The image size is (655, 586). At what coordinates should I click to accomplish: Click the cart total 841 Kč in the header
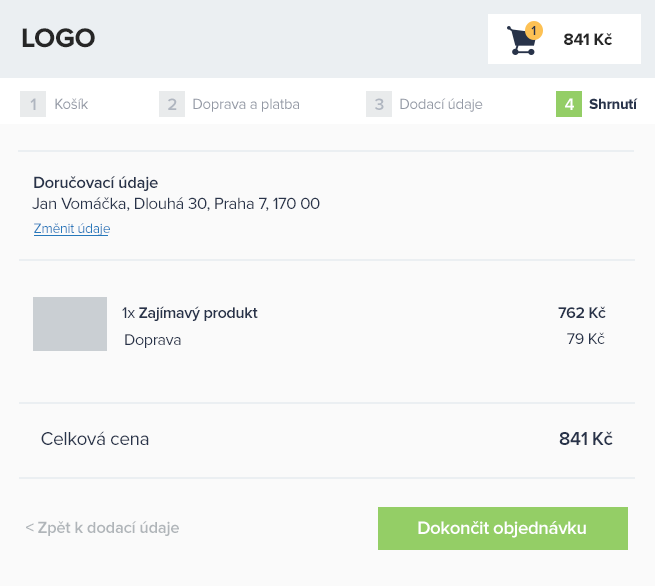(587, 40)
